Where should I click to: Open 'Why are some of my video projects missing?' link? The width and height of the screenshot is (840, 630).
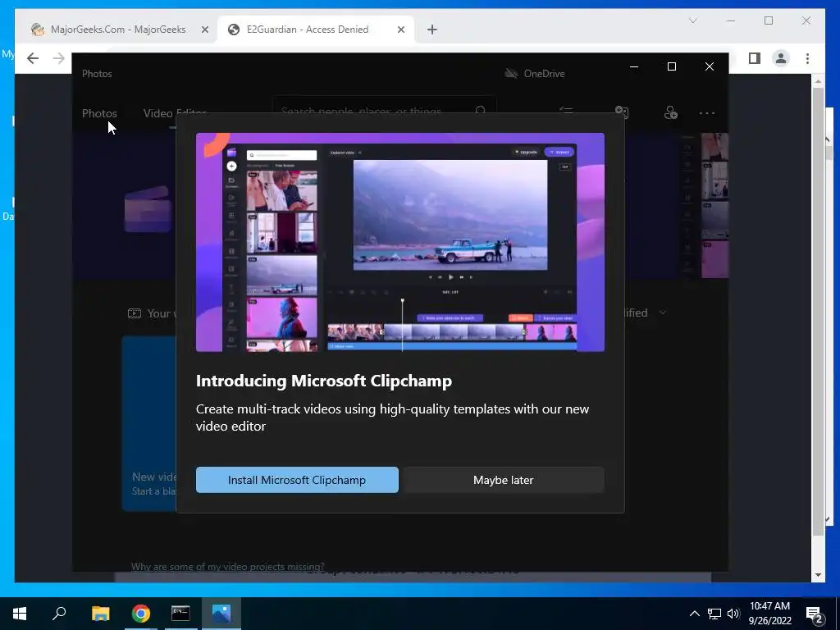228,566
